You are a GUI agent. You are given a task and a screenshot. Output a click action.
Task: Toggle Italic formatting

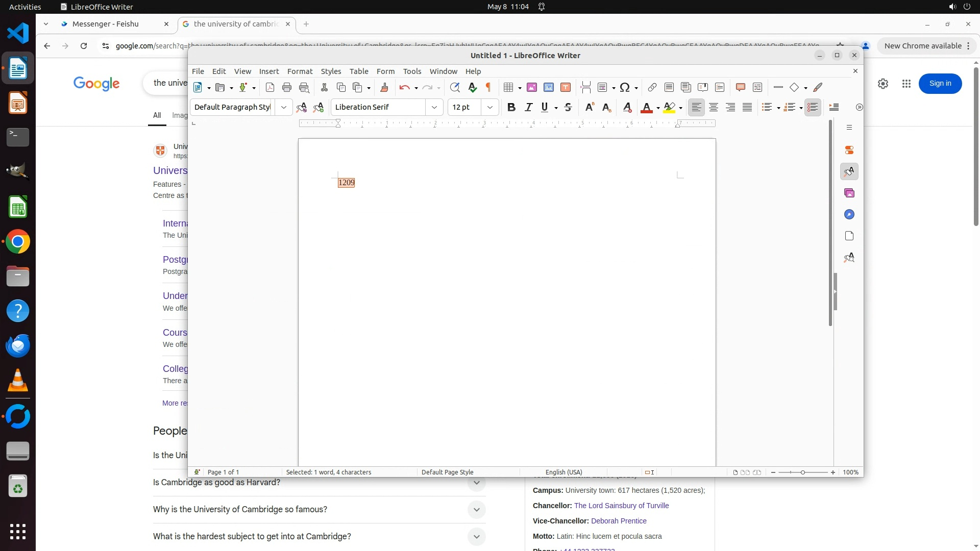click(528, 107)
